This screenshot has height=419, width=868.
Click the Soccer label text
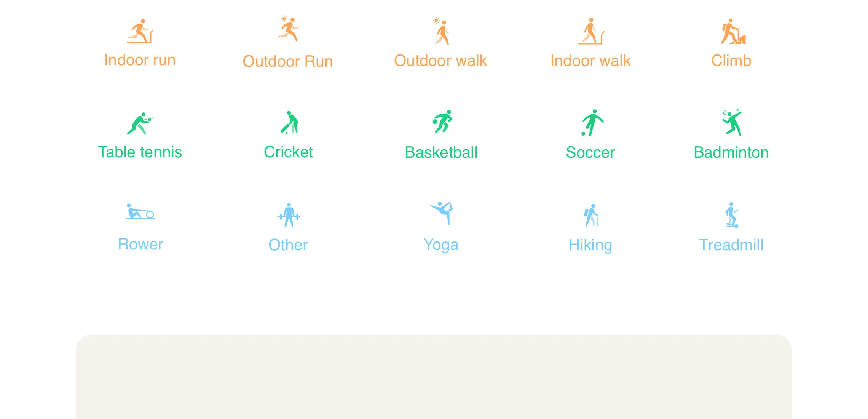pos(591,152)
